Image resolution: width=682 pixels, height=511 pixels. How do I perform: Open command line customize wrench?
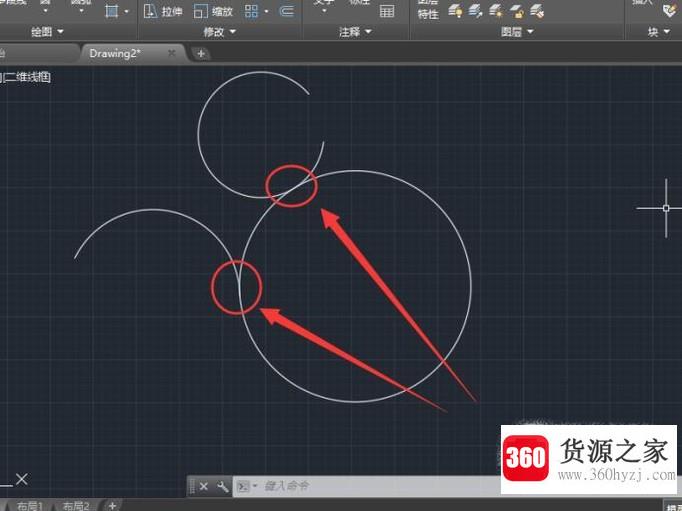tap(223, 486)
